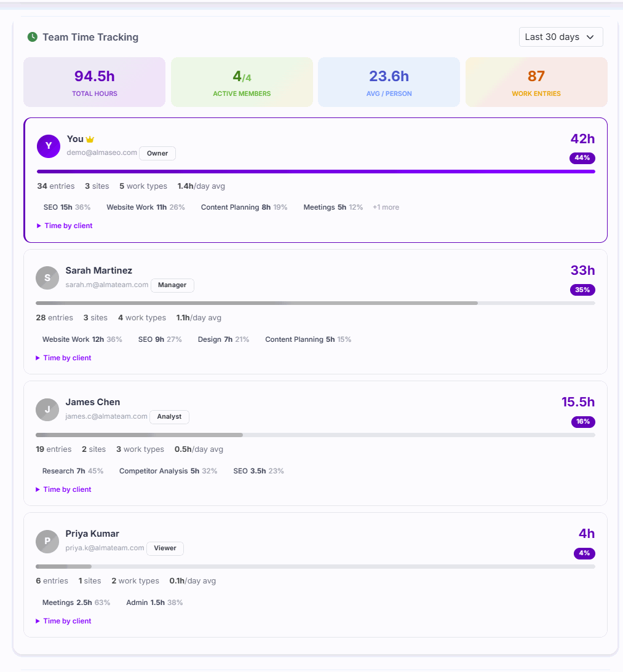This screenshot has height=672, width=623.
Task: Click the Owner role badge
Action: pos(157,154)
